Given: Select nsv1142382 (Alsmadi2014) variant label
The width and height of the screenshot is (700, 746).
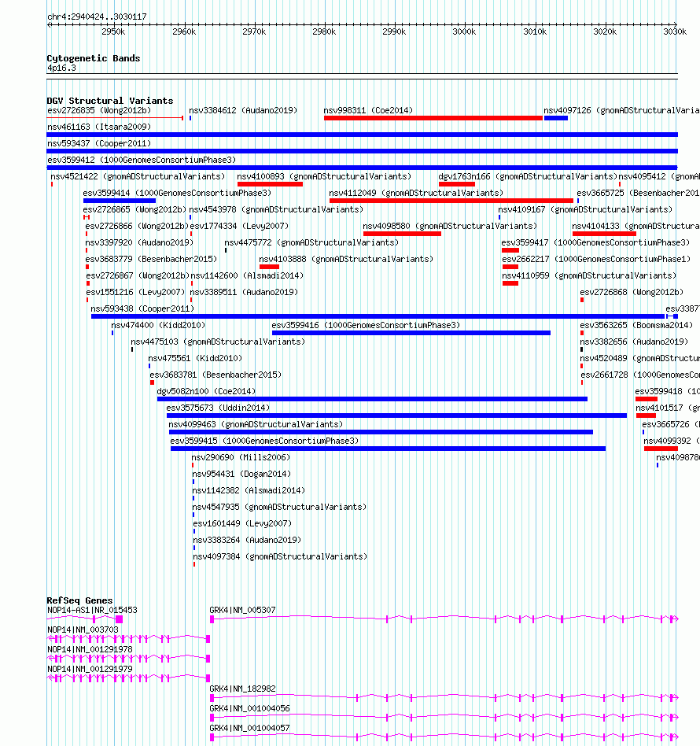Looking at the screenshot, I should 249,490.
